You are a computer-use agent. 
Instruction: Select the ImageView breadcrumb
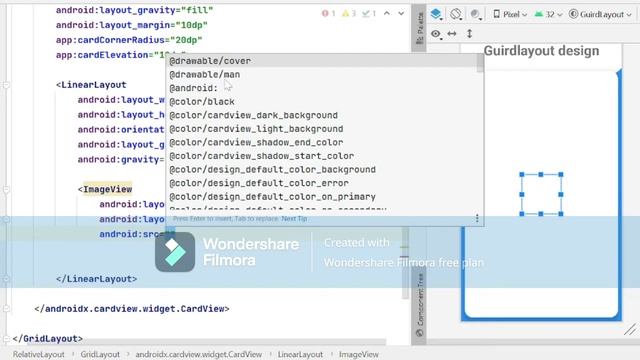359,354
